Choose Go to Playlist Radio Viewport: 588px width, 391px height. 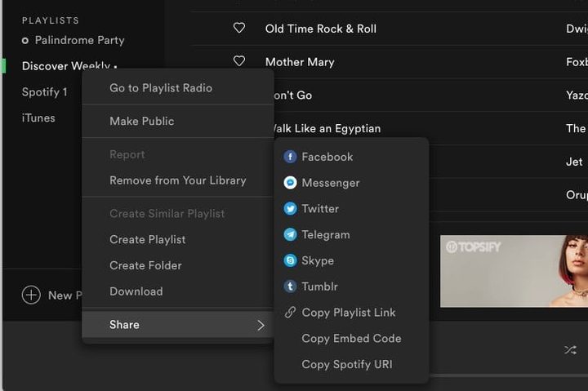coord(161,88)
